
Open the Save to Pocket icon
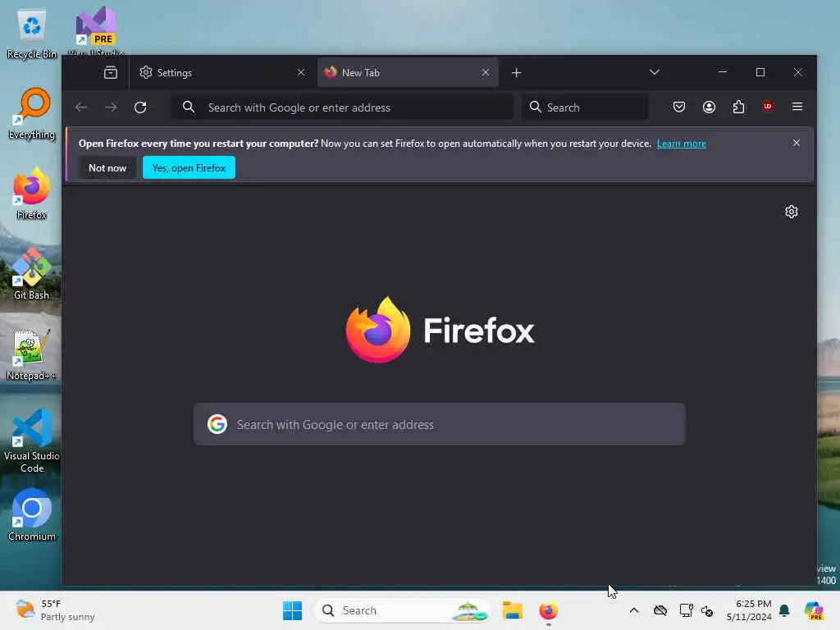coord(679,107)
